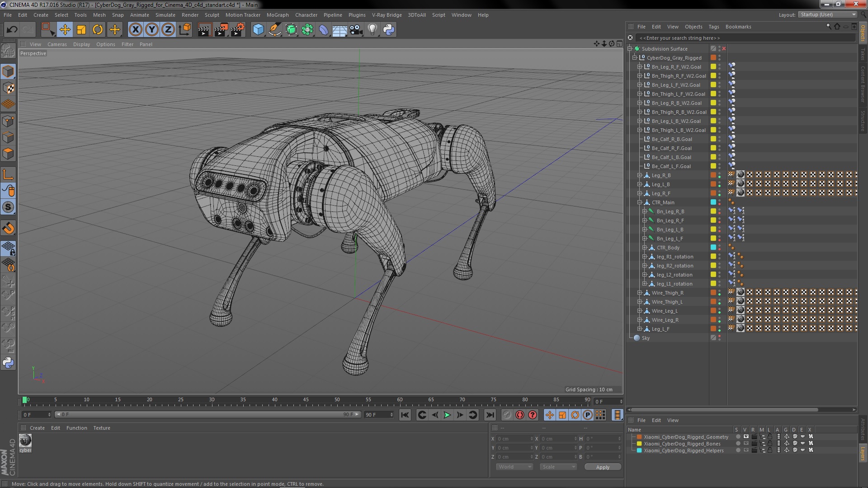Screen dimensions: 868x488
Task: Add a camera object icon
Action: (356, 30)
